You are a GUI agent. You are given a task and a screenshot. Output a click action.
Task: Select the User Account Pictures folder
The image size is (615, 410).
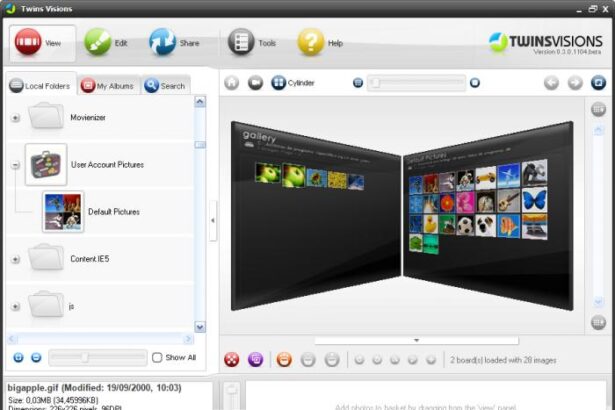pos(100,164)
